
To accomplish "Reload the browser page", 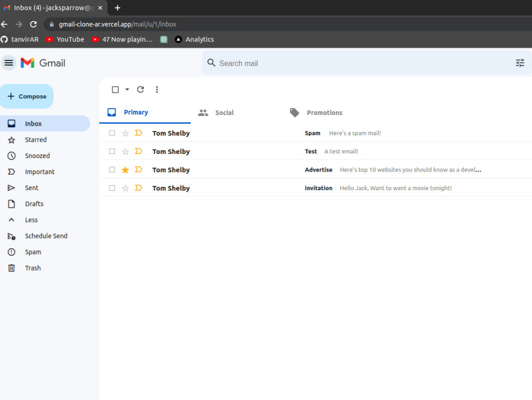I will [x=33, y=25].
